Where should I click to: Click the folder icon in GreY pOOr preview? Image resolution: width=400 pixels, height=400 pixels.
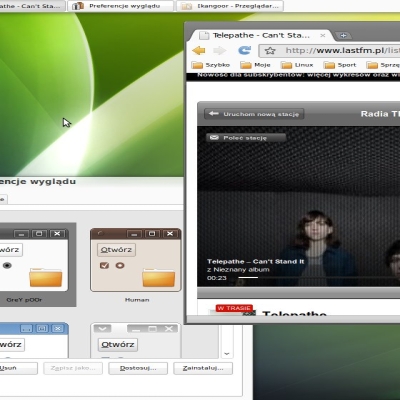(46, 277)
